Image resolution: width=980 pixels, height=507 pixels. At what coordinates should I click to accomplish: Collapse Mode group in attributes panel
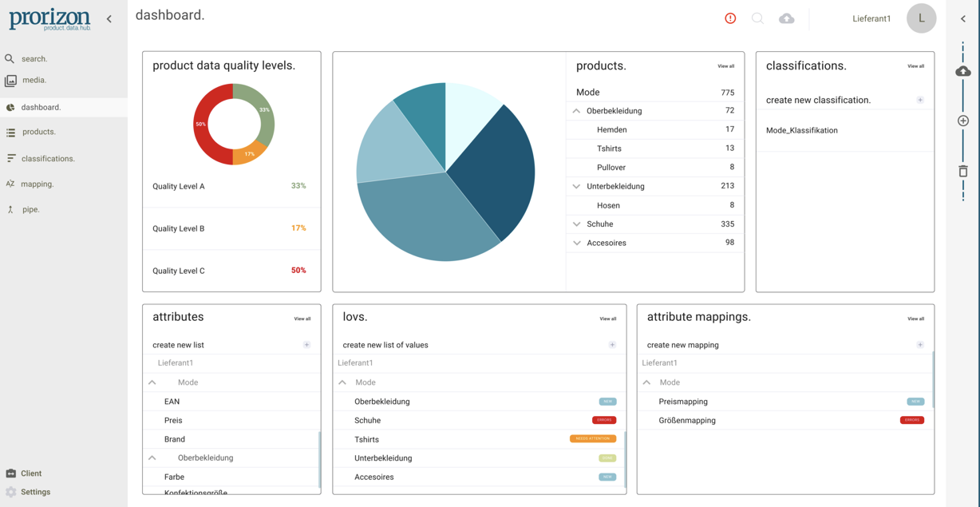(x=152, y=382)
